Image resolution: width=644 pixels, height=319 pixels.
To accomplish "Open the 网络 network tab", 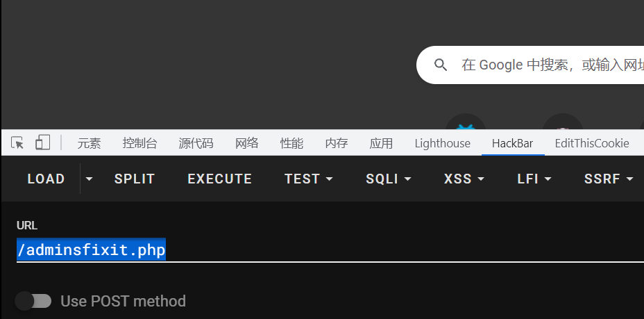I will [x=247, y=143].
